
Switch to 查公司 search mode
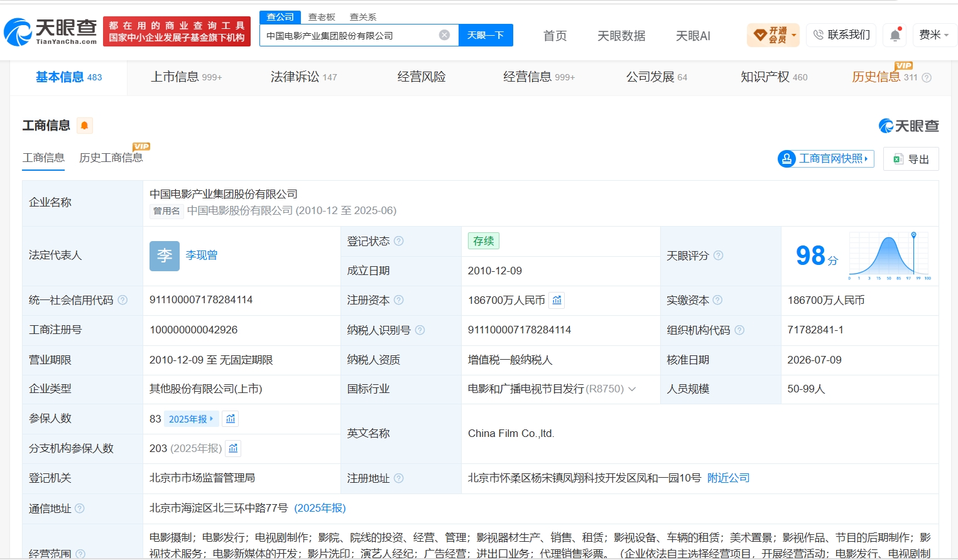click(x=280, y=17)
